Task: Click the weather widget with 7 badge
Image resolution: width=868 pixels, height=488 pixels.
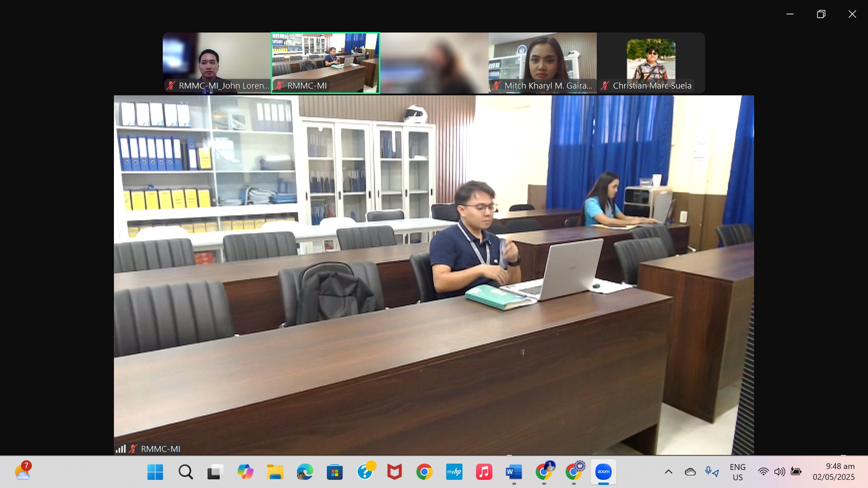Action: [x=23, y=471]
